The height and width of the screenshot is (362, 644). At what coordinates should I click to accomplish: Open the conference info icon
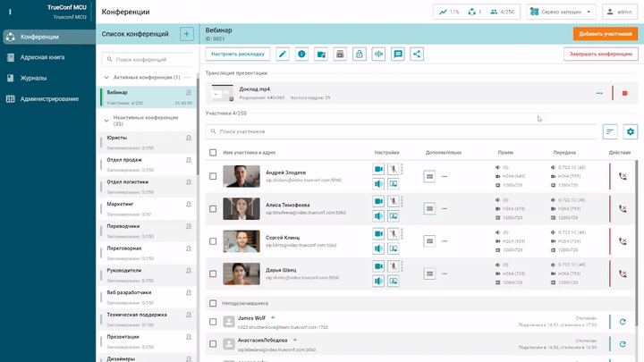point(302,55)
